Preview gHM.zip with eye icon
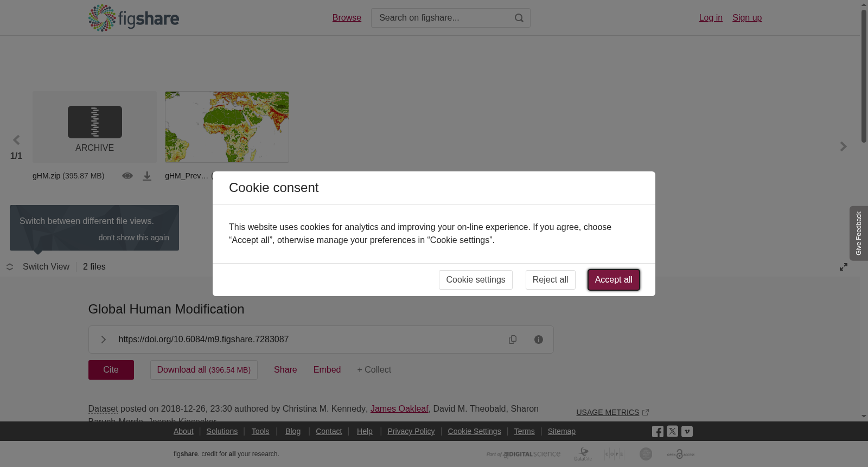This screenshot has height=467, width=868. coord(127,176)
